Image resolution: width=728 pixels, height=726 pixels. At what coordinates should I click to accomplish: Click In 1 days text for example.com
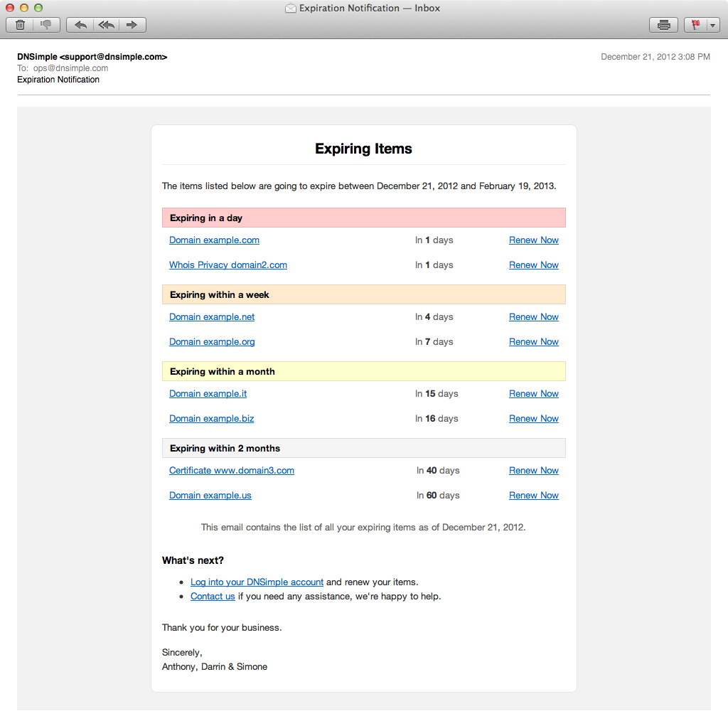coord(434,240)
